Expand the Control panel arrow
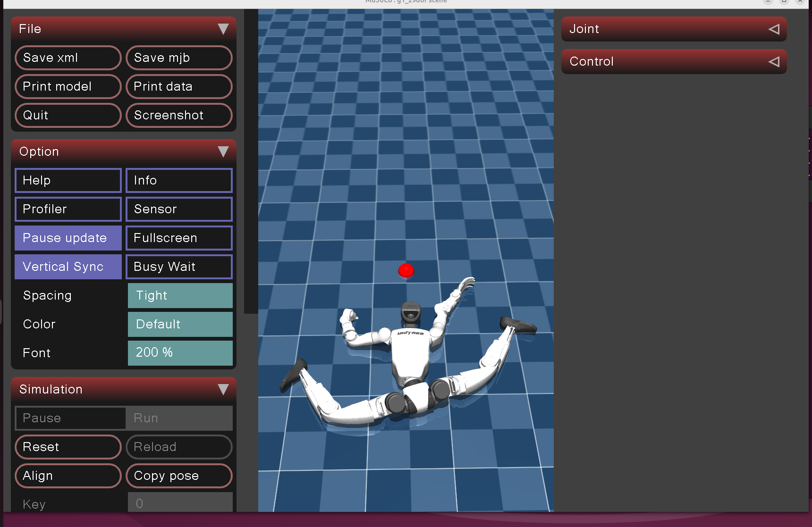Screen dimensions: 812x527 774,62
